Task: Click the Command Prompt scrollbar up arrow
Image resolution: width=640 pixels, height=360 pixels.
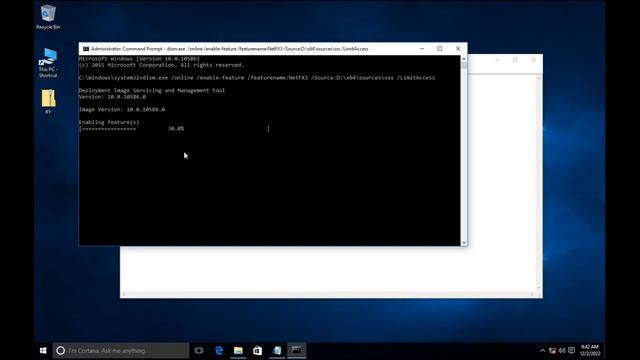Action: pyautogui.click(x=464, y=58)
